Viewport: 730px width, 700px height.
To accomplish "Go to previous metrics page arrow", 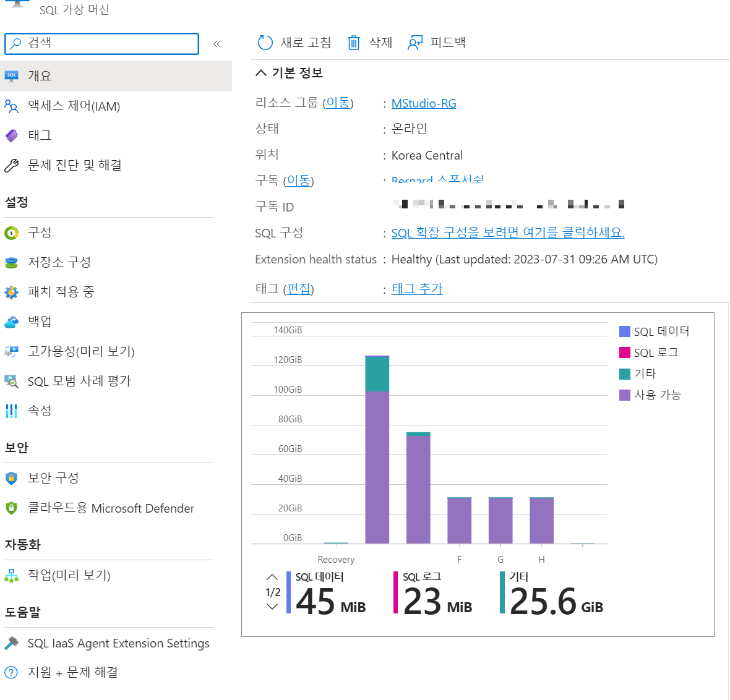I will (272, 577).
